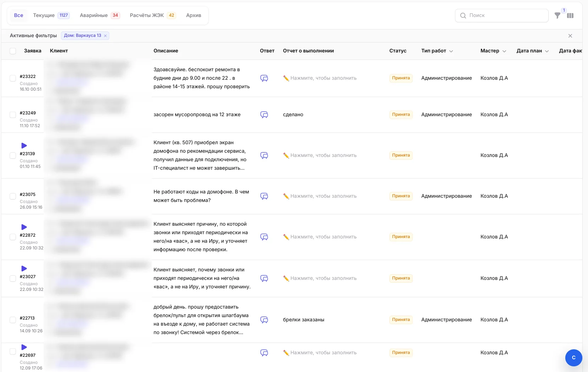This screenshot has height=372, width=588.
Task: Open reply chat for request #23322
Action: point(264,78)
